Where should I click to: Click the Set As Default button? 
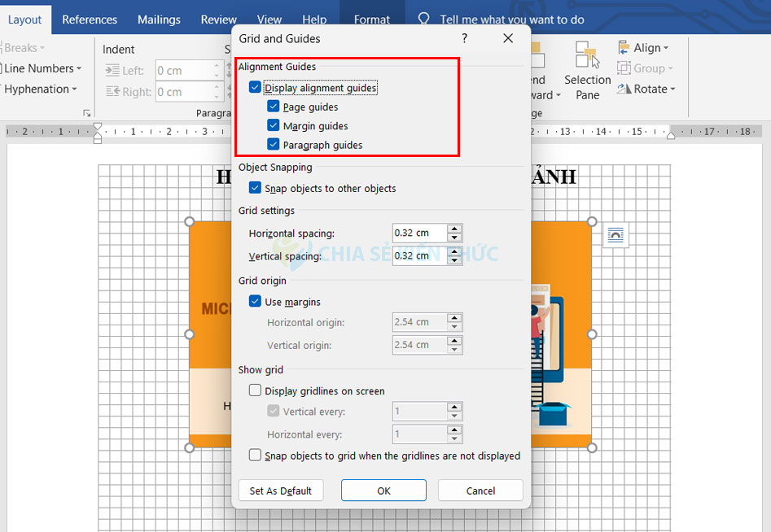(x=280, y=491)
